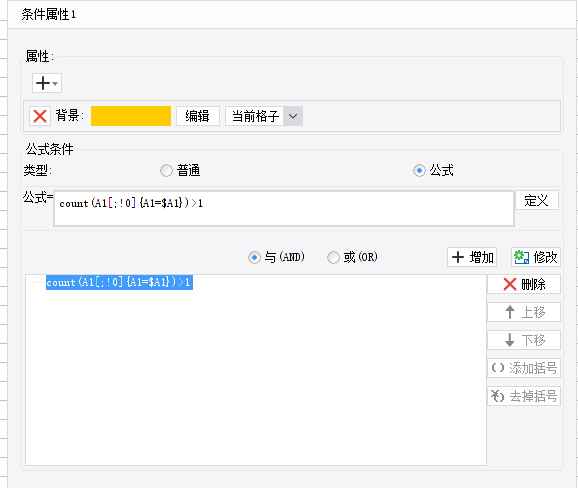The height and width of the screenshot is (488, 578).
Task: Move condition down with 下移
Action: coord(524,340)
